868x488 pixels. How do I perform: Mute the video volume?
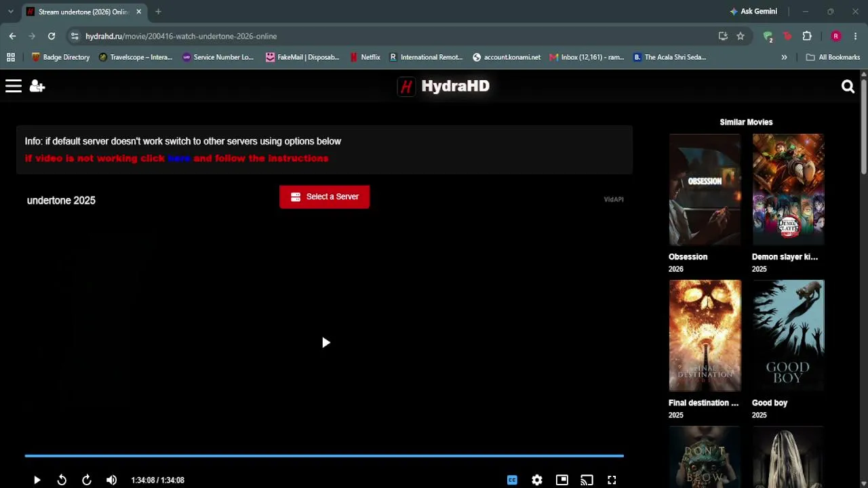pos(111,480)
